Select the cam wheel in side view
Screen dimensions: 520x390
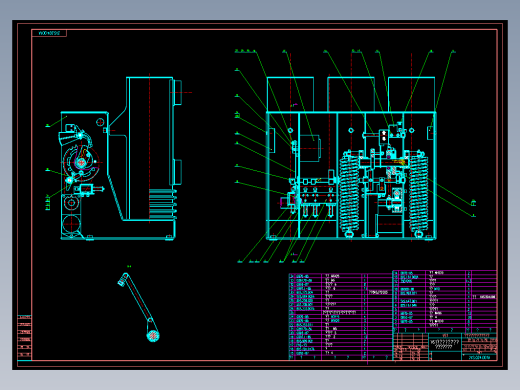81,162
